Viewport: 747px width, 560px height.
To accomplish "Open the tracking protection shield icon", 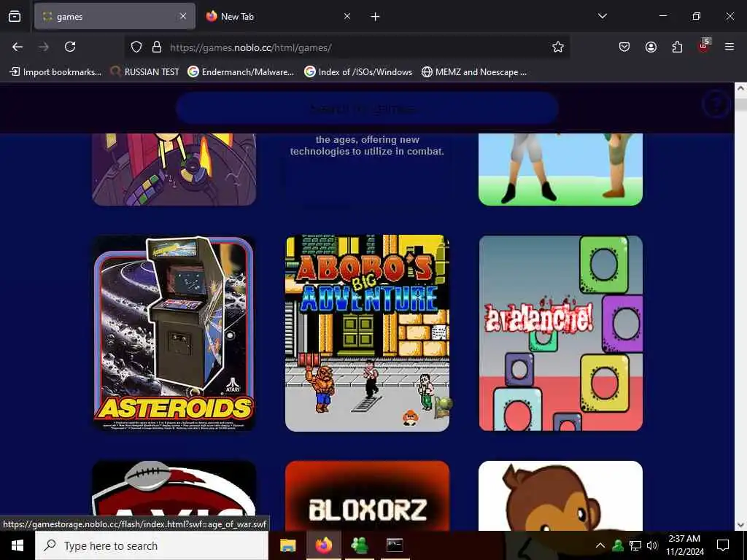I will (x=136, y=47).
